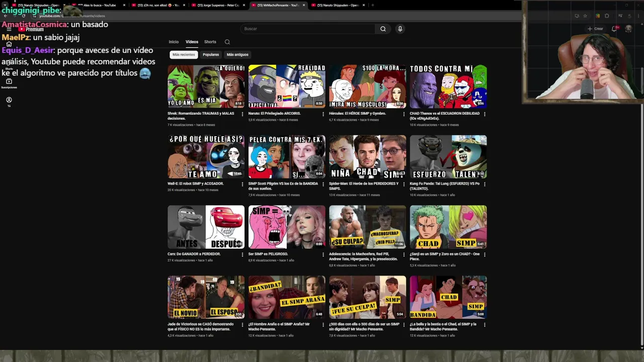The image size is (644, 362).
Task: Open Subscriptions in the mini sidebar
Action: [x=9, y=83]
